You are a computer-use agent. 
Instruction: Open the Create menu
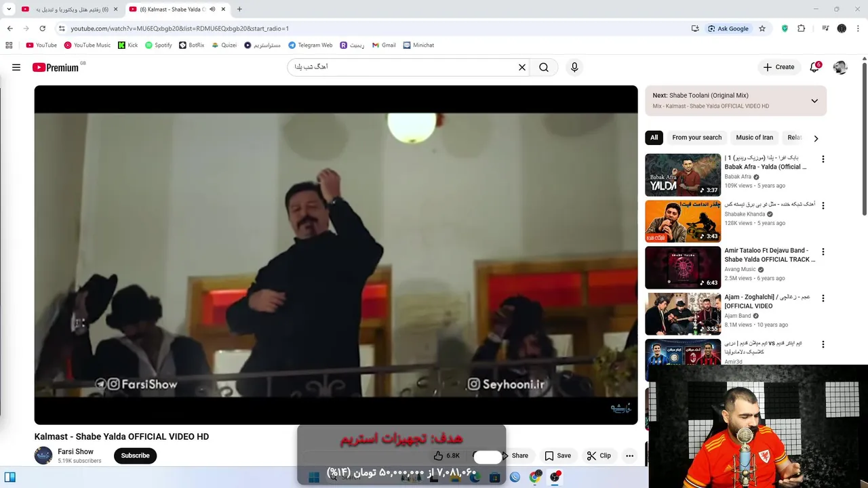(778, 67)
